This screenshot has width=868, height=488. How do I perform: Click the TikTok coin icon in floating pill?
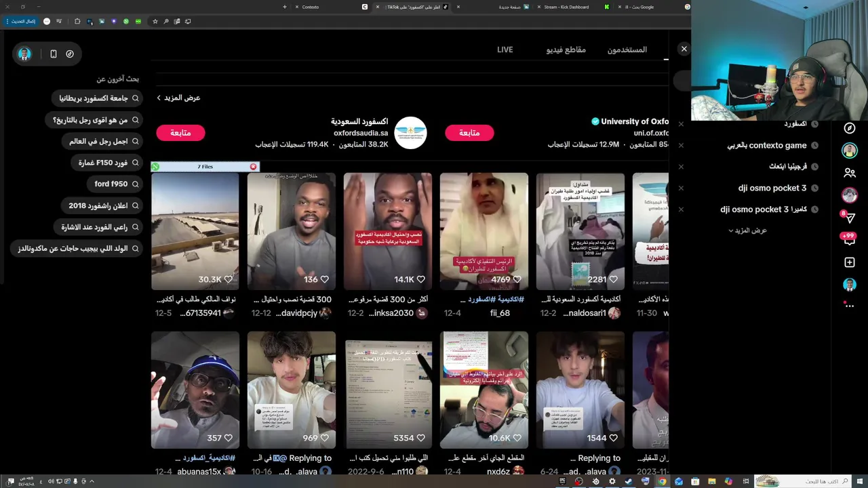point(70,54)
